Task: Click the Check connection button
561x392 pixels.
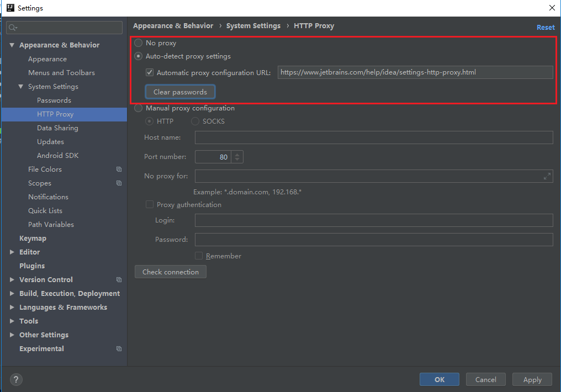Action: click(x=170, y=272)
